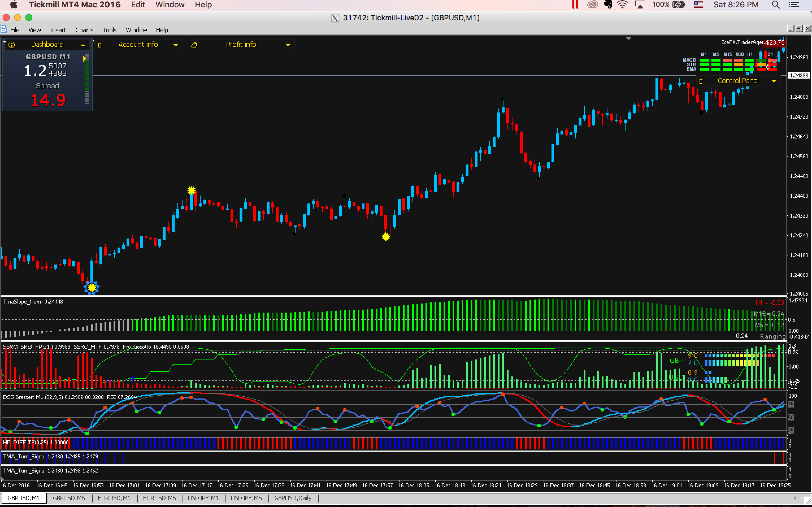Open the MT4 Help menu with underlined H
812x507 pixels.
(162, 30)
